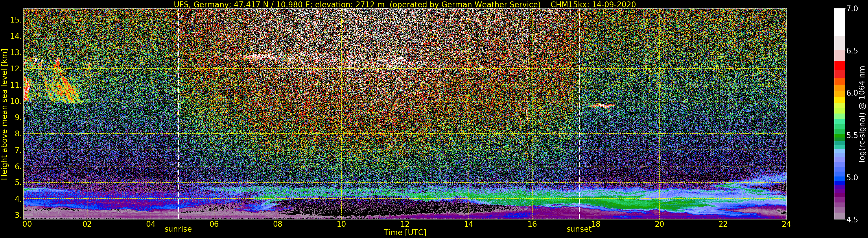This screenshot has height=238, width=868.
Task: Click the '12.' height tick label
Action: [x=16, y=69]
